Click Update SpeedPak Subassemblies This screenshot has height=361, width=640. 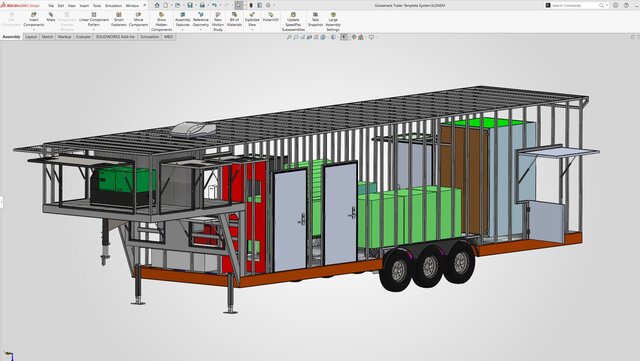click(293, 22)
